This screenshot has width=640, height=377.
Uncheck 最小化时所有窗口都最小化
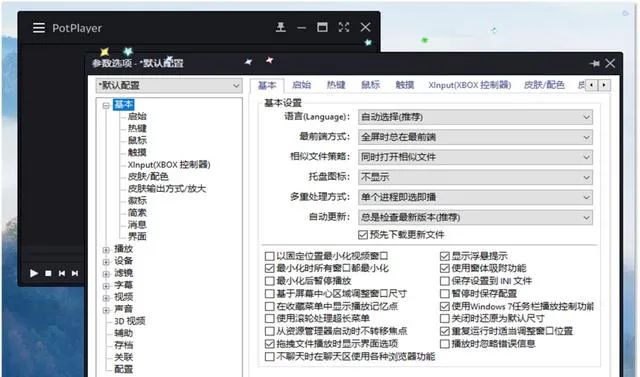[x=269, y=268]
